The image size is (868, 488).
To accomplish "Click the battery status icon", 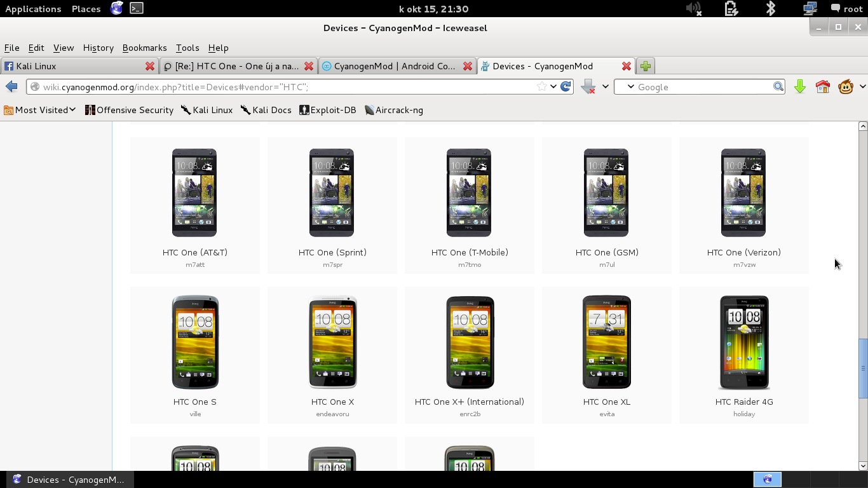I will (x=731, y=8).
